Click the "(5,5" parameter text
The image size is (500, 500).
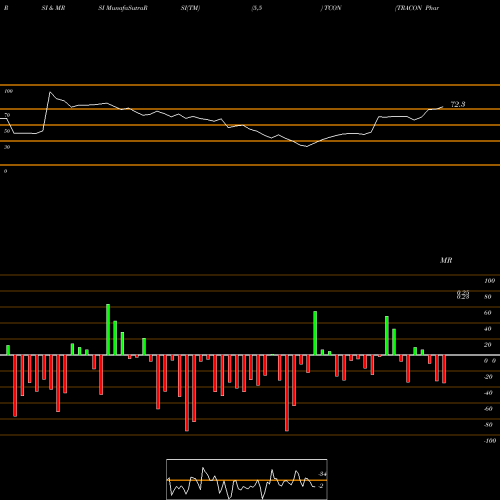(257, 8)
